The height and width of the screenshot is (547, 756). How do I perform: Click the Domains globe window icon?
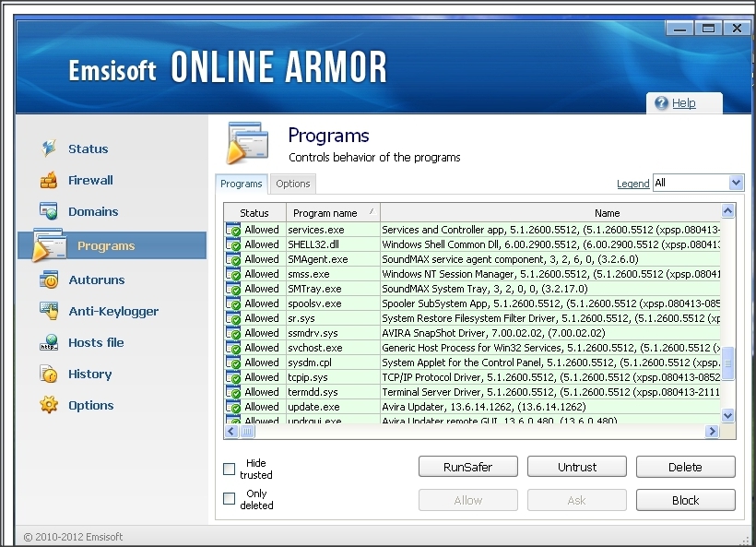(49, 211)
